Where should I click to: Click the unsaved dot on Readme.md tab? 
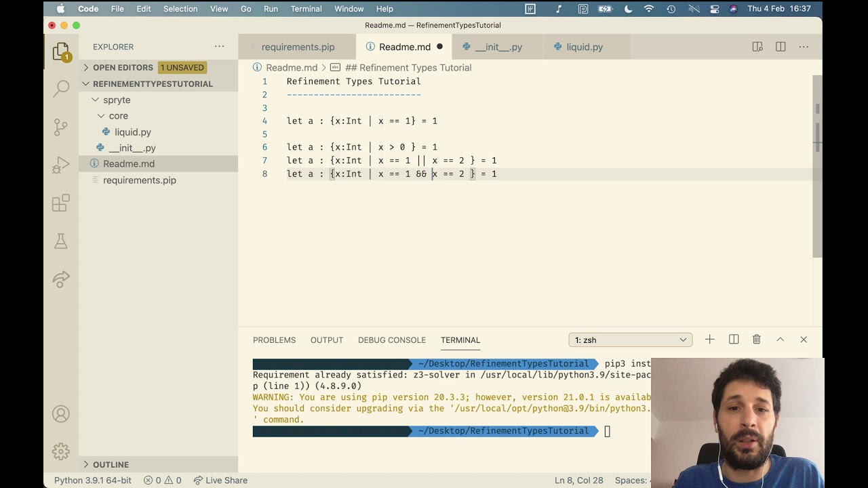439,47
